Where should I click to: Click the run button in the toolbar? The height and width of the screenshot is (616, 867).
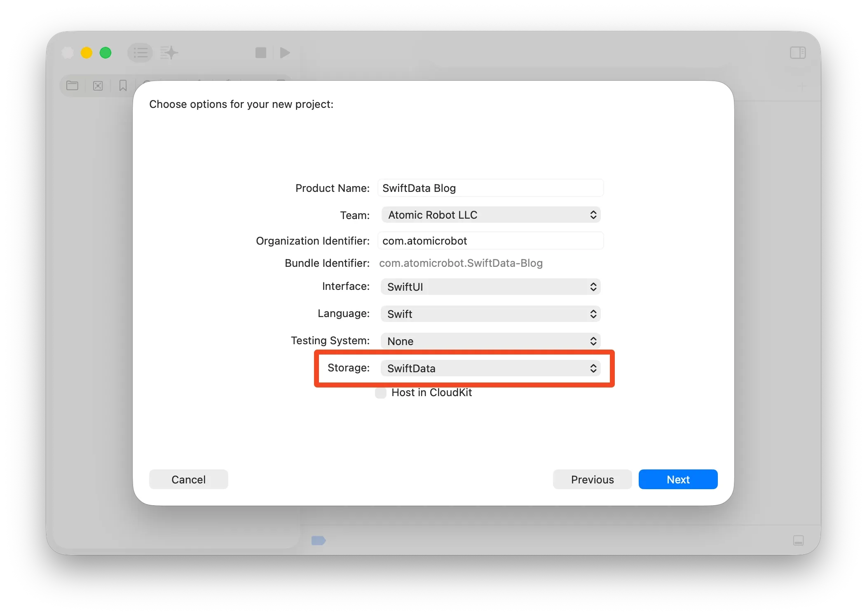pyautogui.click(x=284, y=53)
